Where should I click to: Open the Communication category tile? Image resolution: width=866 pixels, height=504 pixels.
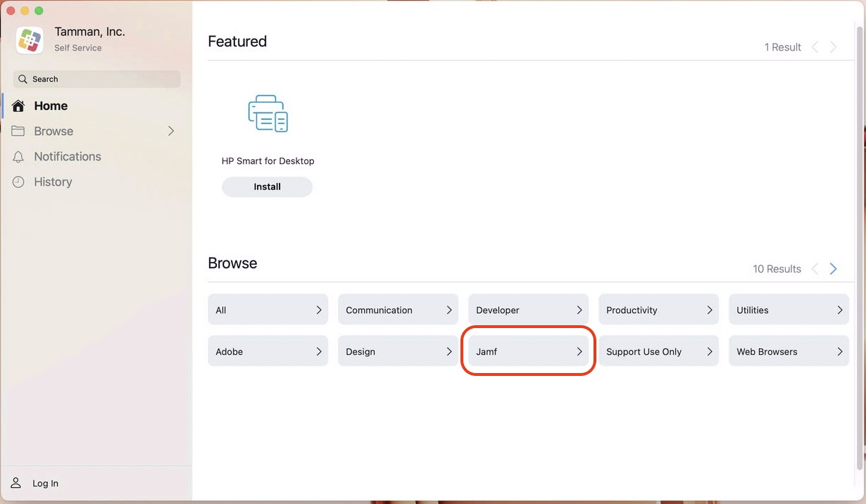tap(399, 310)
